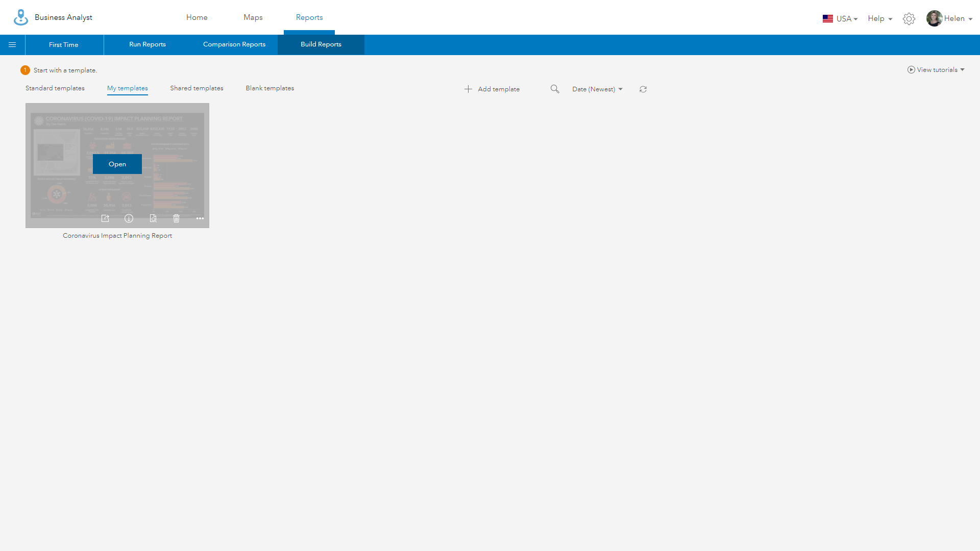This screenshot has width=980, height=551.
Task: Click the search icon to find templates
Action: click(x=555, y=89)
